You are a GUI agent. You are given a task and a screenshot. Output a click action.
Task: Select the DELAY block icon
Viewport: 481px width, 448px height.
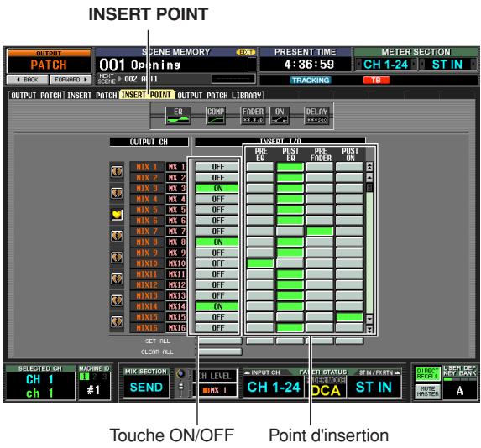(316, 115)
